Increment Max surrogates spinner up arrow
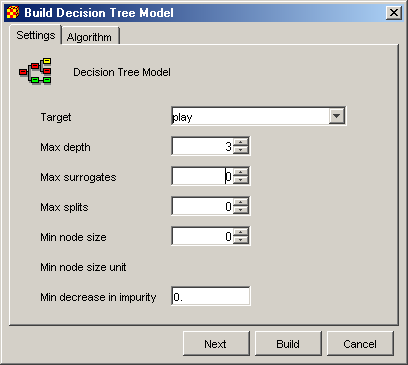Screen dimensions: 408x365 point(241,172)
